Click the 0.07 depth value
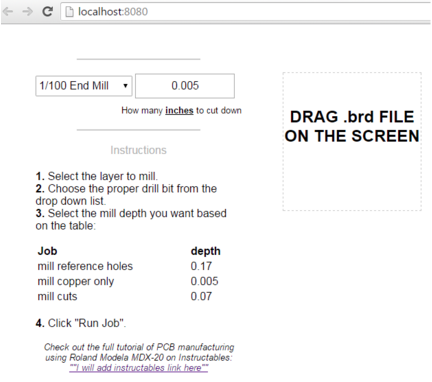The height and width of the screenshot is (382, 432). coord(201,296)
